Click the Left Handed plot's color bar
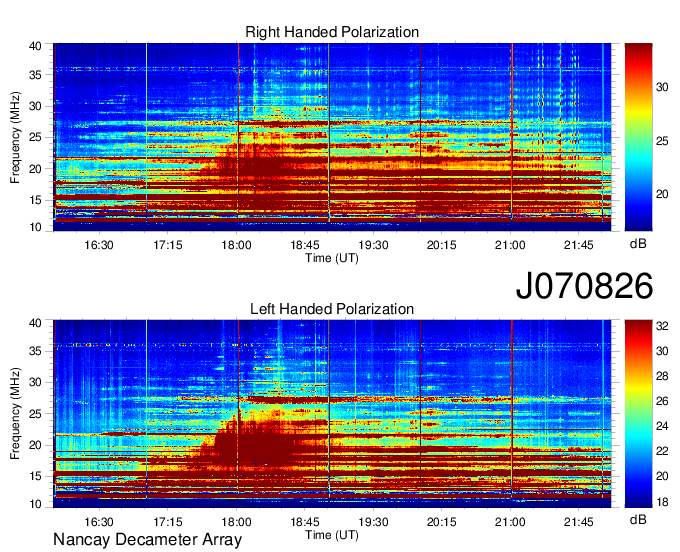The width and height of the screenshot is (680, 552). 638,414
